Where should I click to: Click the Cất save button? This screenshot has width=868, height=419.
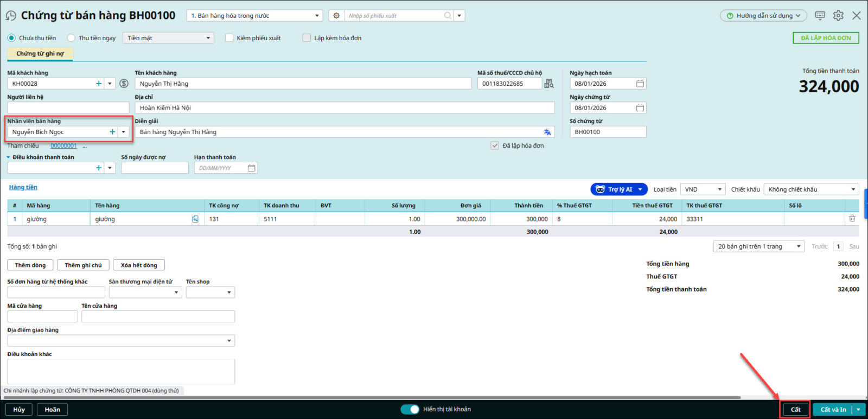(x=795, y=409)
